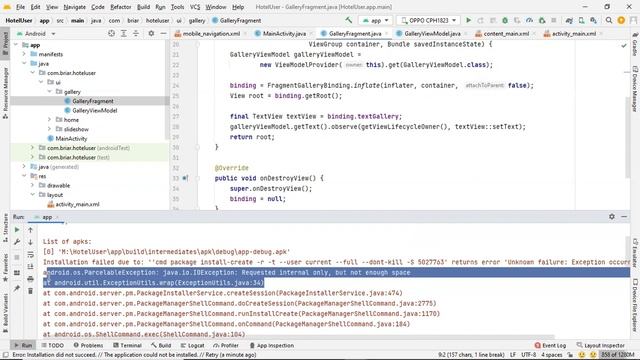Go up the stack trace arrow
The width and height of the screenshot is (640, 360).
tap(30, 230)
